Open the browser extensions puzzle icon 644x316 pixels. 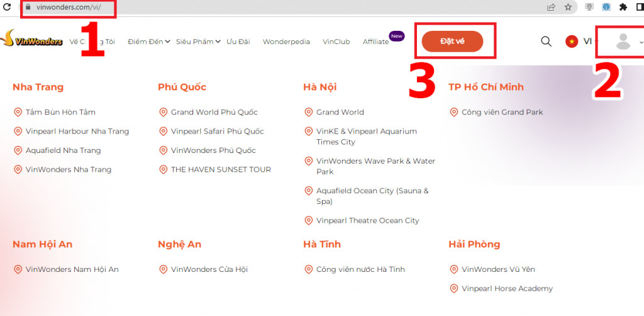click(x=623, y=7)
